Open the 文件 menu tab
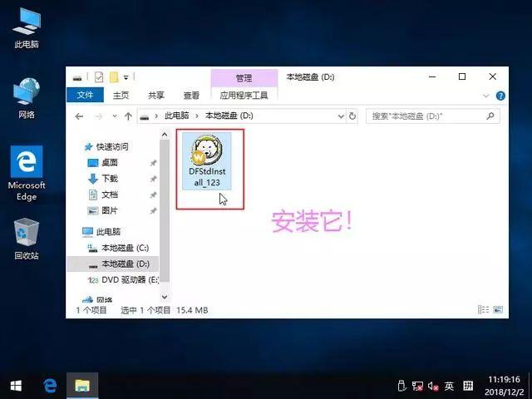This screenshot has width=532, height=399. 85,95
